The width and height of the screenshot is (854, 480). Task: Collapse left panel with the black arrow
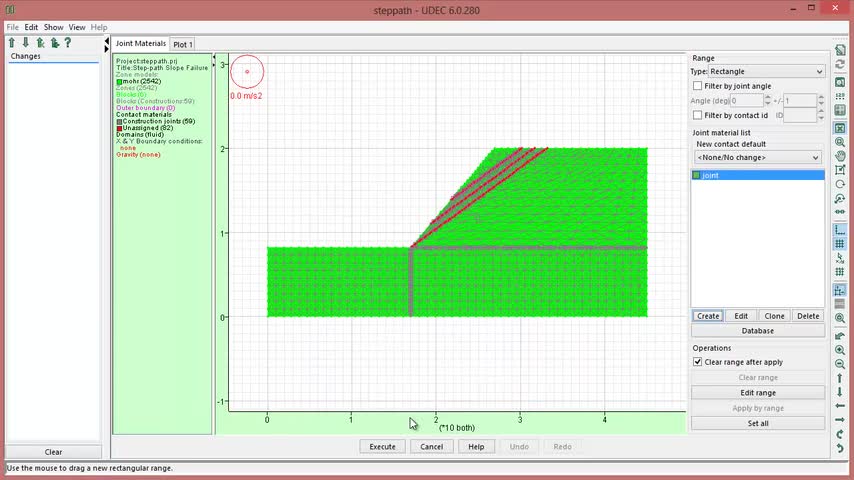point(106,41)
